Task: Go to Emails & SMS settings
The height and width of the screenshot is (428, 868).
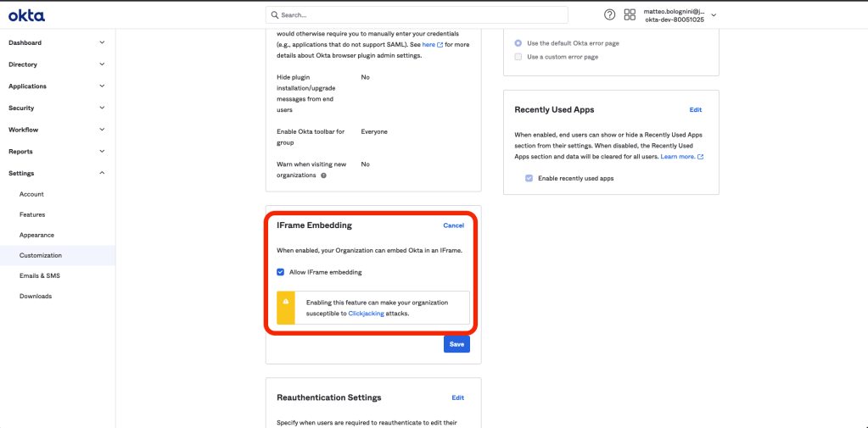Action: [40, 275]
